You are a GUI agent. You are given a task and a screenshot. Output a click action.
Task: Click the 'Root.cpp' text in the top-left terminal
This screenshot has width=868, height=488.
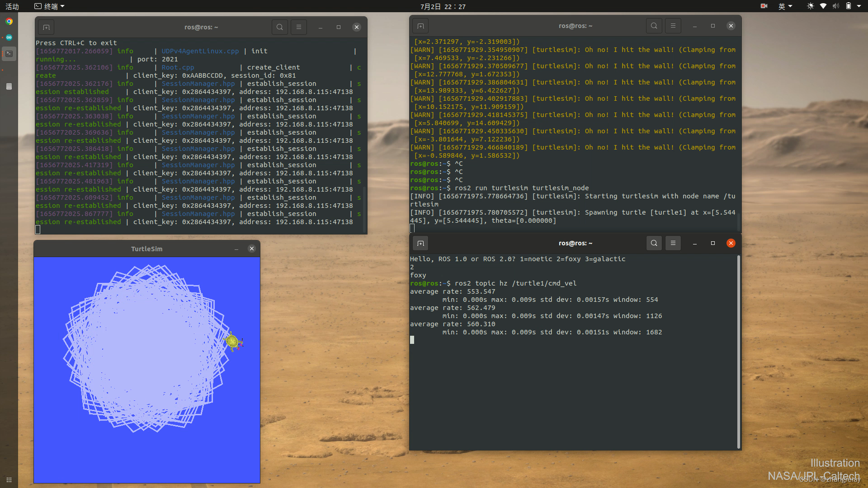coord(178,67)
